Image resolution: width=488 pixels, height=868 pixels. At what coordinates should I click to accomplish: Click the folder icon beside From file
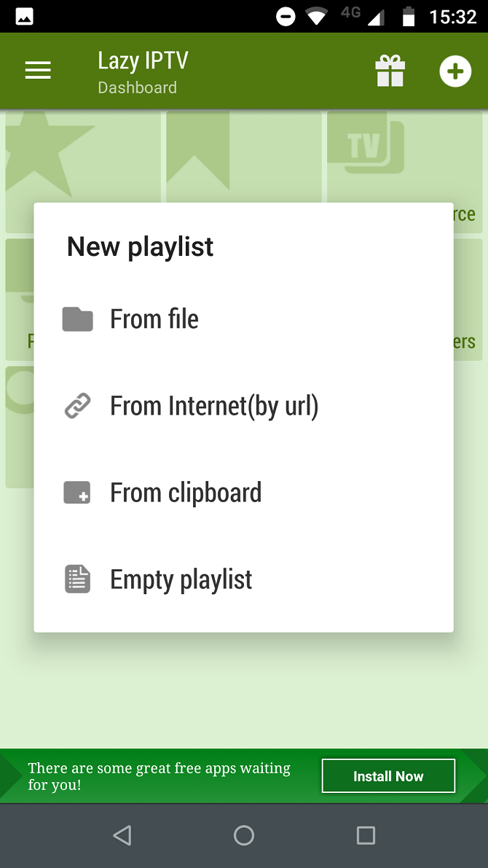coord(77,319)
